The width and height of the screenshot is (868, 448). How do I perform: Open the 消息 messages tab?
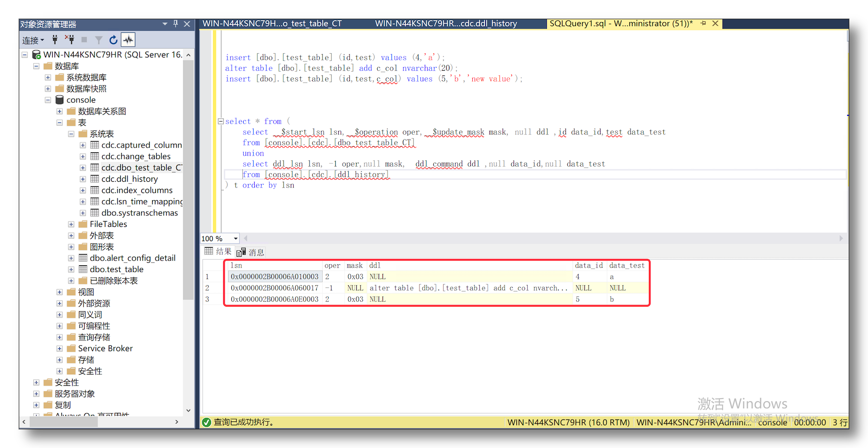pyautogui.click(x=251, y=252)
